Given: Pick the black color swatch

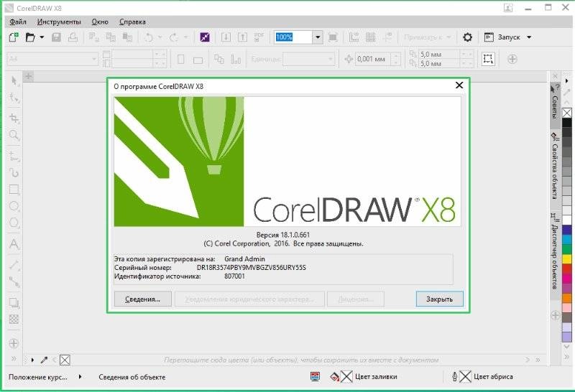Looking at the screenshot, I should [567, 123].
